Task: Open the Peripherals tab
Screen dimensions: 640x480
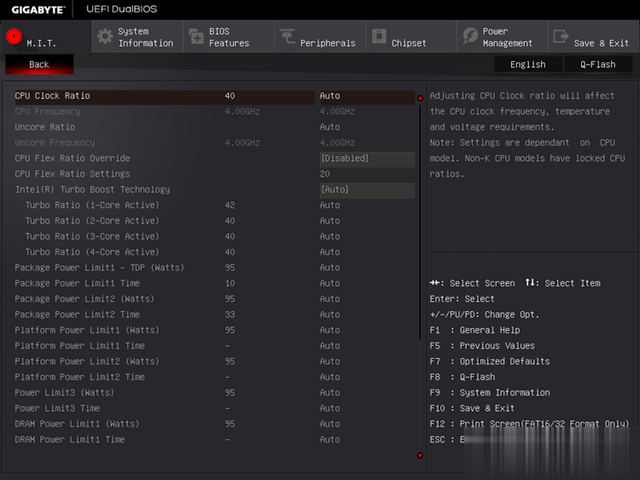Action: [x=320, y=37]
